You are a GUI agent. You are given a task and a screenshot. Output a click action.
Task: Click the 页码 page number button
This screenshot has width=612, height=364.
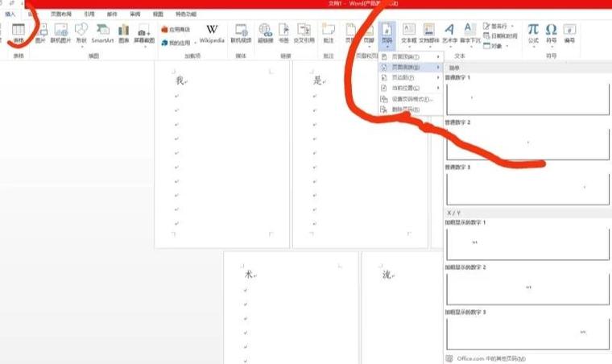[387, 35]
